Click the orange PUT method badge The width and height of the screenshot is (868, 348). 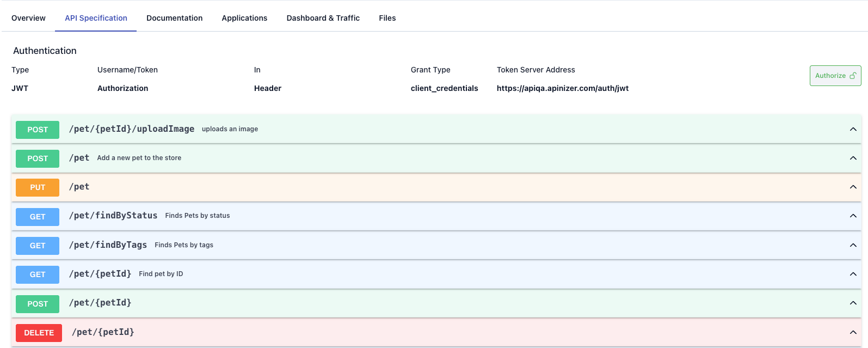pyautogui.click(x=38, y=187)
